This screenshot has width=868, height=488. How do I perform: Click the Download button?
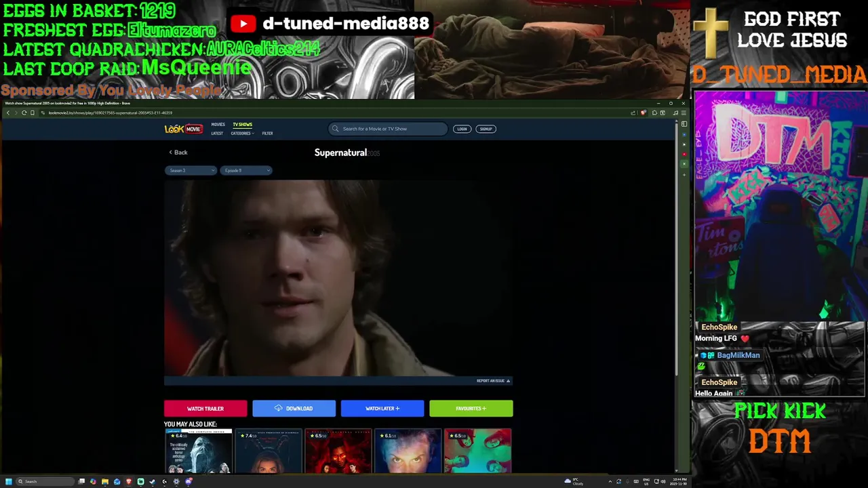point(294,409)
